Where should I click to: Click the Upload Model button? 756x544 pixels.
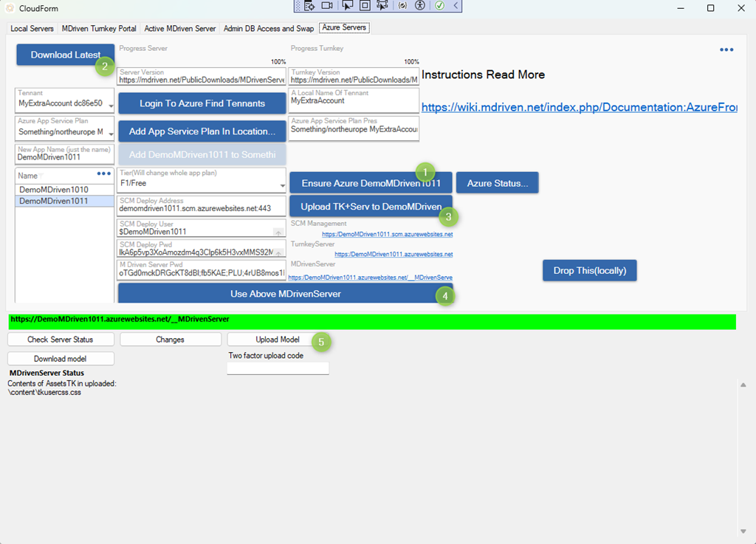point(278,340)
